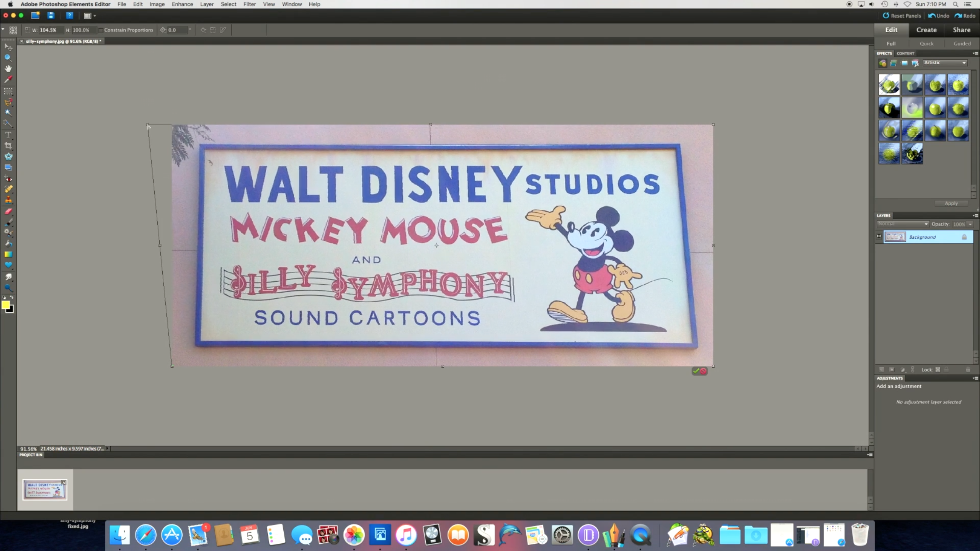
Task: Swap foreground and background colors
Action: coord(12,297)
